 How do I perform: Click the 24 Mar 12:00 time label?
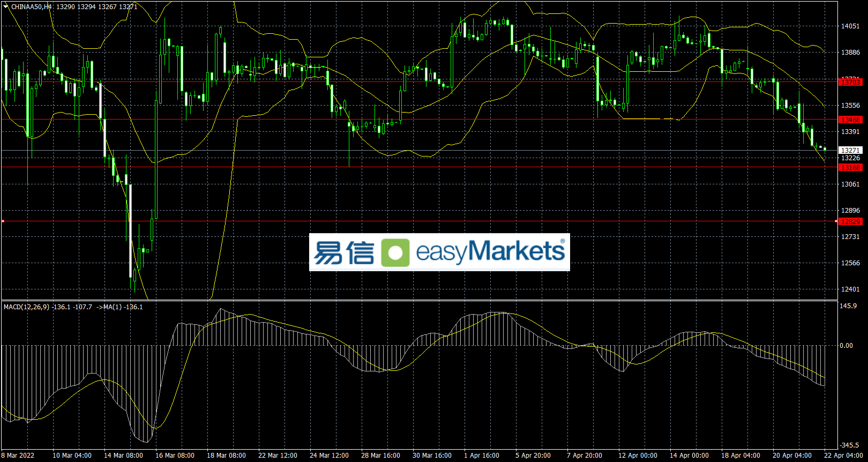pos(329,456)
